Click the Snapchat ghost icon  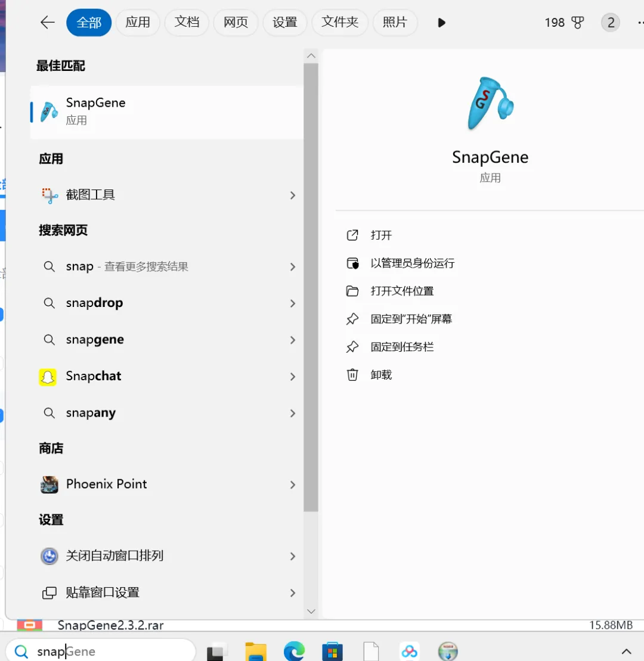(x=48, y=377)
